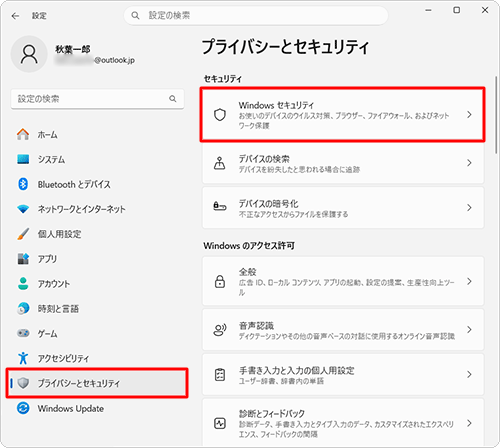
Task: Open the Bluetooth icon in sidebar
Action: (23, 184)
